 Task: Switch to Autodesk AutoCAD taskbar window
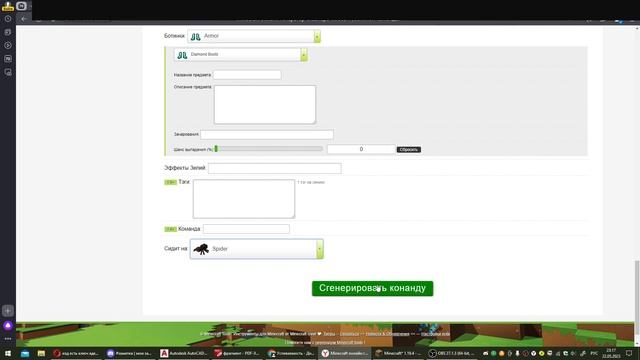pyautogui.click(x=183, y=353)
